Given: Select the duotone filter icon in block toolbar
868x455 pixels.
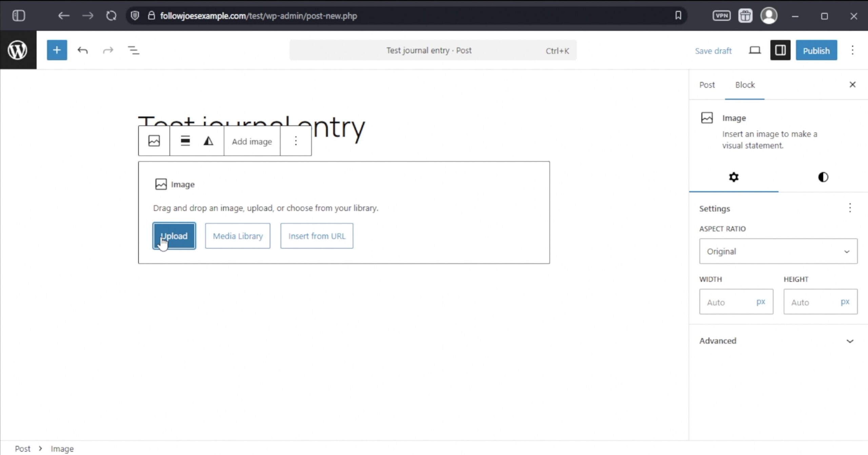Looking at the screenshot, I should pos(208,141).
